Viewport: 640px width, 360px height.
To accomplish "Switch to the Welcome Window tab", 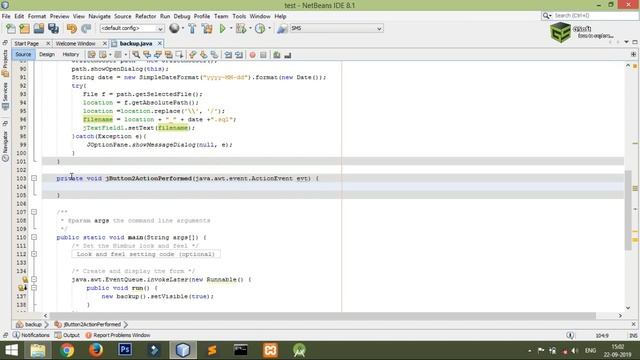I will coord(76,43).
